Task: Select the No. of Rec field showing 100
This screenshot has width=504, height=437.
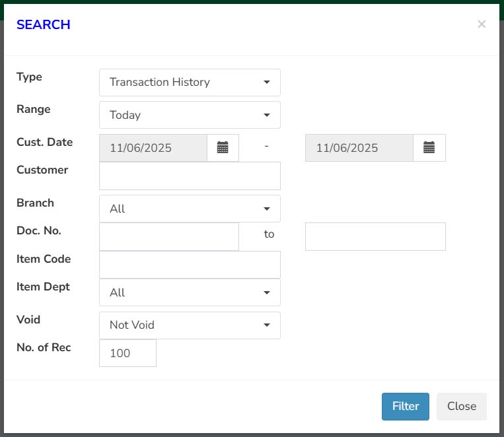Action: 128,353
